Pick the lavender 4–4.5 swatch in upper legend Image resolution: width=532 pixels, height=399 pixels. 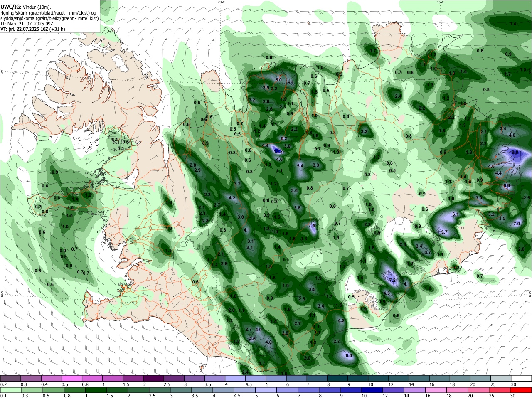click(x=235, y=378)
